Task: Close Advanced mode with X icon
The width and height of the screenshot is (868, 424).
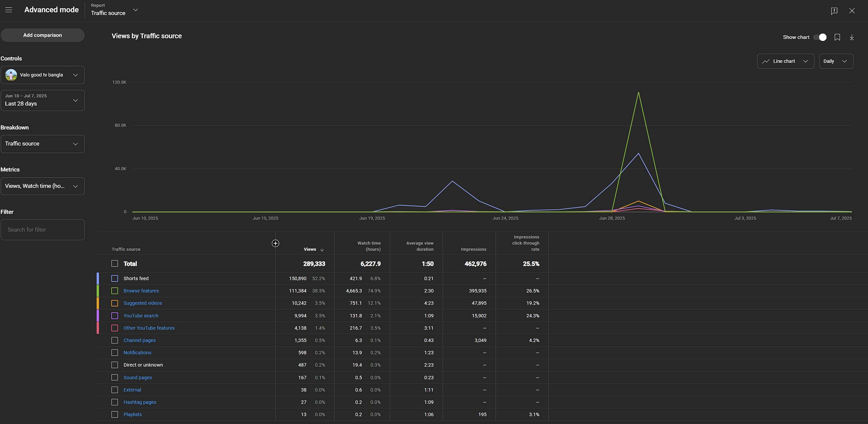Action: 852,11
